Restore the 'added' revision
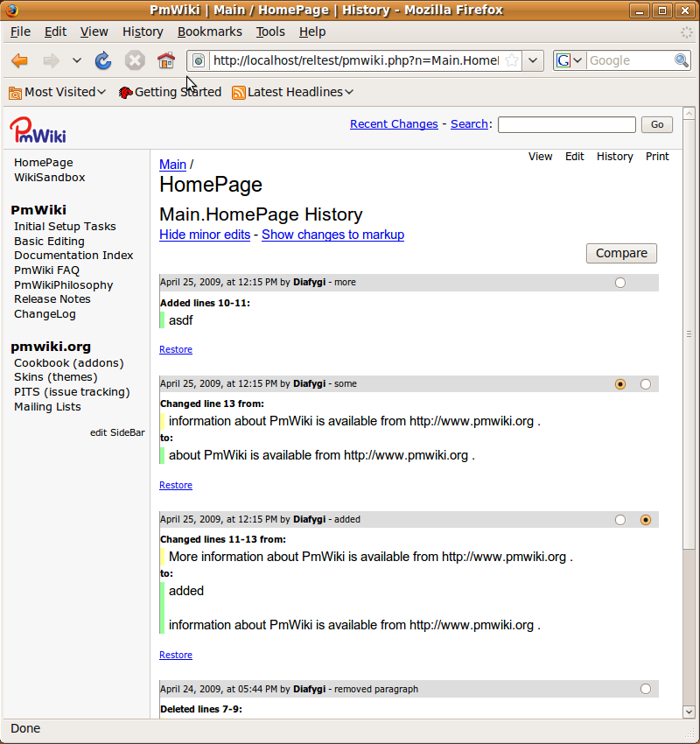The image size is (700, 744). click(176, 655)
